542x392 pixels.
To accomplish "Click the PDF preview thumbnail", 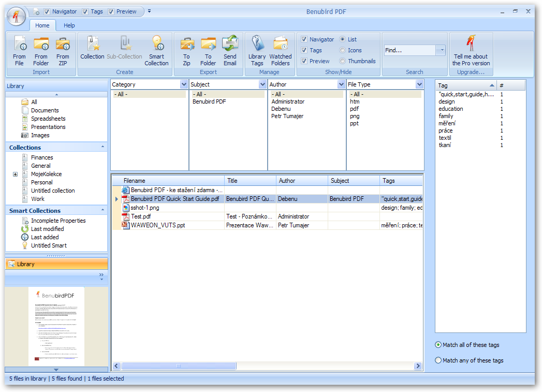I will (56, 326).
